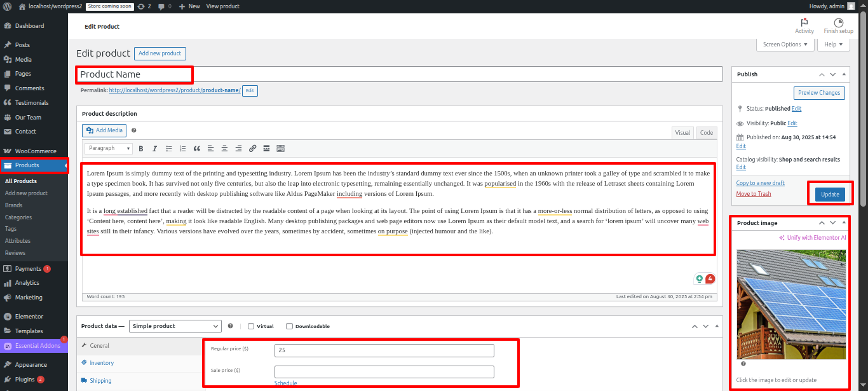Screen dimensions: 868x391
Task: Open the Paragraph format dropdown
Action: 108,148
